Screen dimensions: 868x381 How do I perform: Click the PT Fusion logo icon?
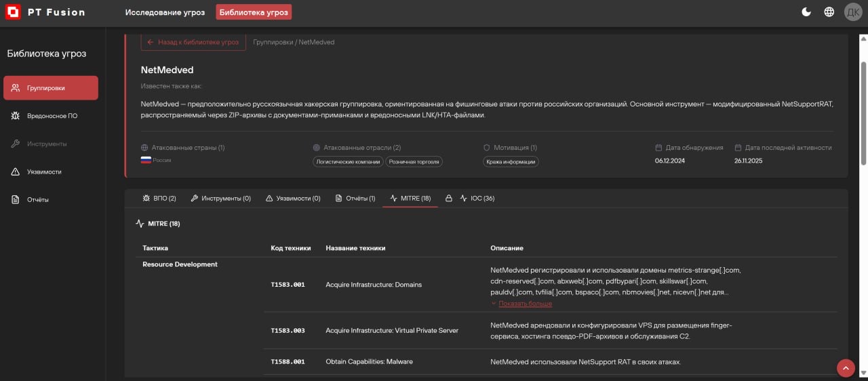click(13, 12)
